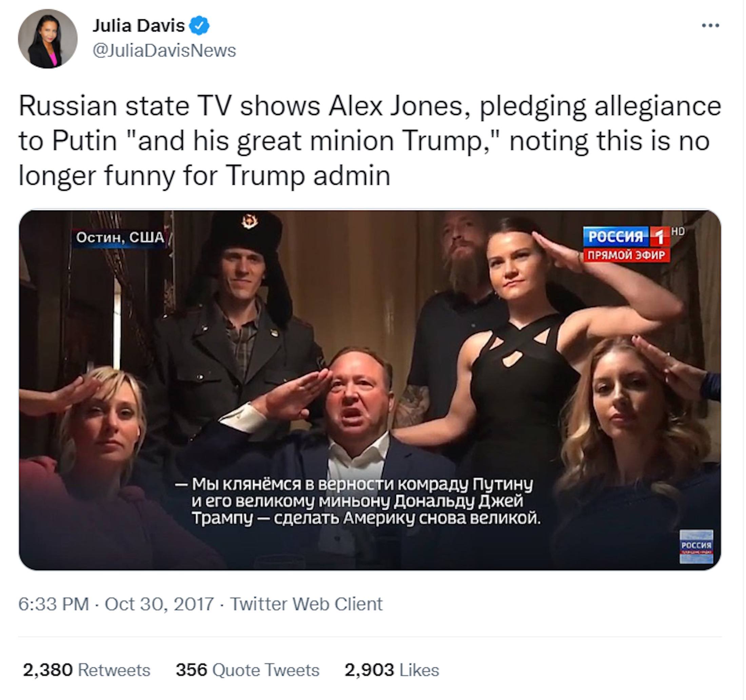The height and width of the screenshot is (700, 746).
Task: Click the emblem on the fur hat
Action: click(x=250, y=221)
